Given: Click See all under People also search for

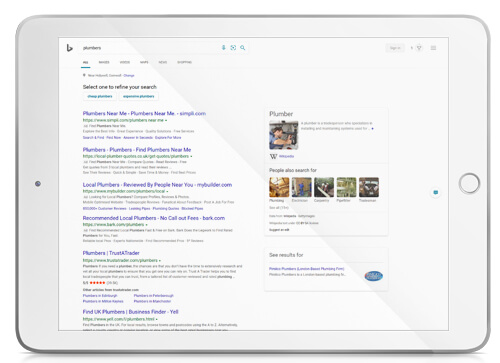Looking at the screenshot, I should click(279, 208).
